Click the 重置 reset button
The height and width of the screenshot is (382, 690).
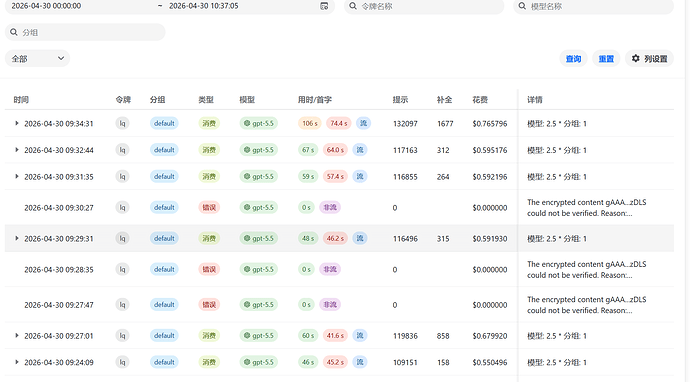[606, 59]
